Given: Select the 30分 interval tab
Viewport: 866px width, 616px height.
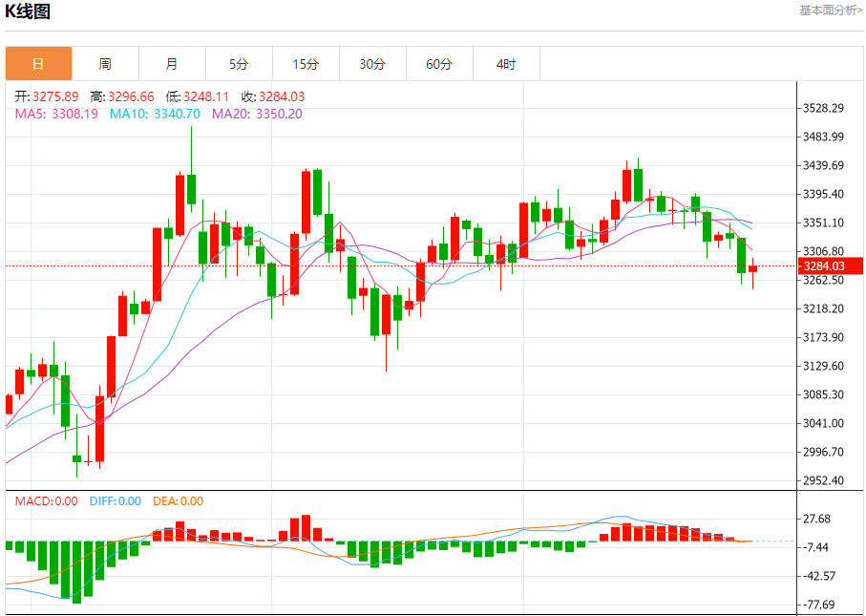Looking at the screenshot, I should (x=372, y=64).
